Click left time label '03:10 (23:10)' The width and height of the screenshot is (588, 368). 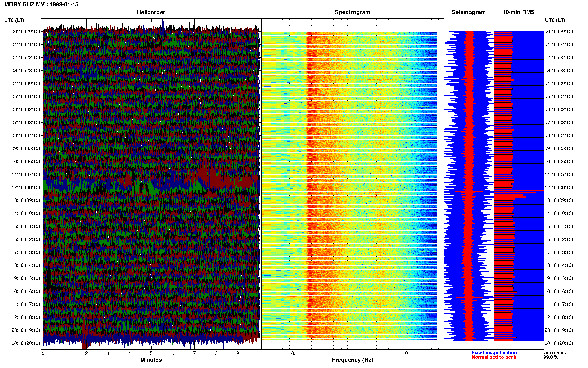[26, 71]
